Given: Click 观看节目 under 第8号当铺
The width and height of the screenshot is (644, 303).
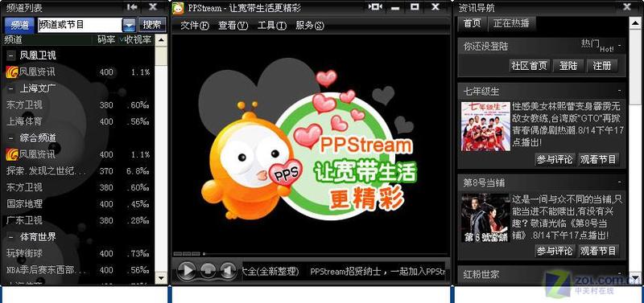Looking at the screenshot, I should tap(598, 251).
